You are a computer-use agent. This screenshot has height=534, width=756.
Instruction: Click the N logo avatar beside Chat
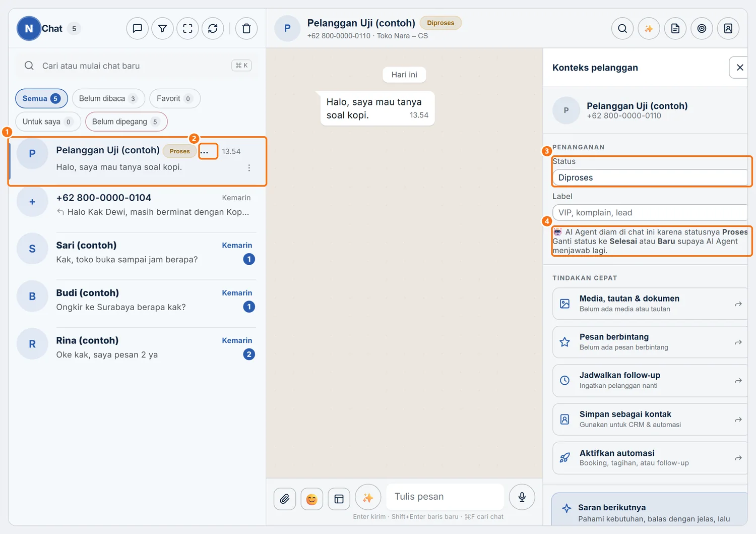coord(29,29)
